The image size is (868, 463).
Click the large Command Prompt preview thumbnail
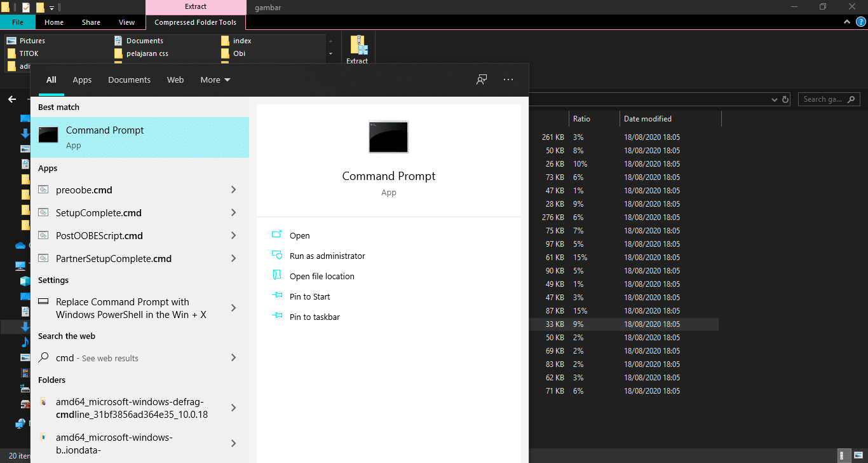388,137
